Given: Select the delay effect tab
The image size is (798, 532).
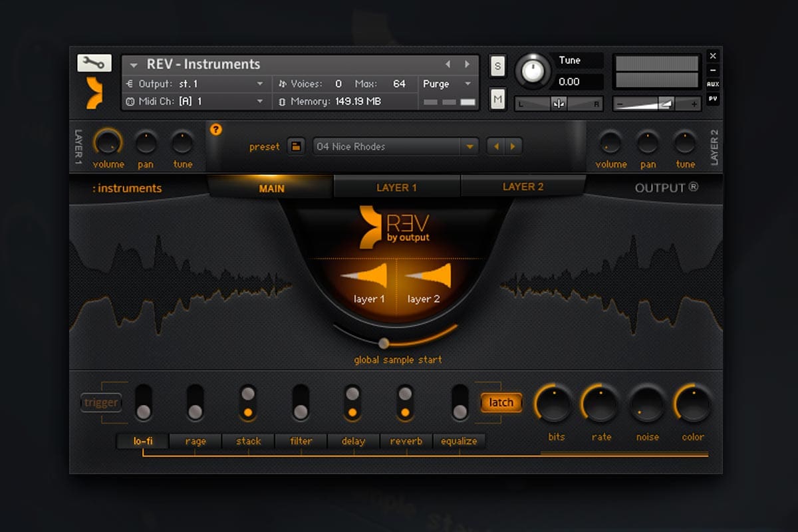Looking at the screenshot, I should pos(354,441).
